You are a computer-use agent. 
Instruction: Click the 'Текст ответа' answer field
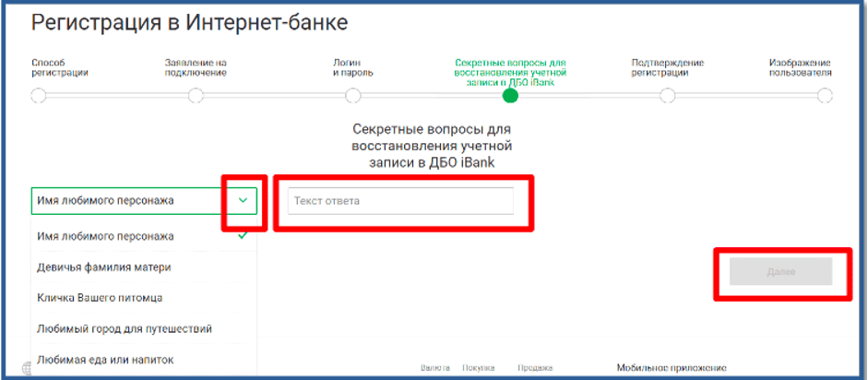(x=400, y=201)
